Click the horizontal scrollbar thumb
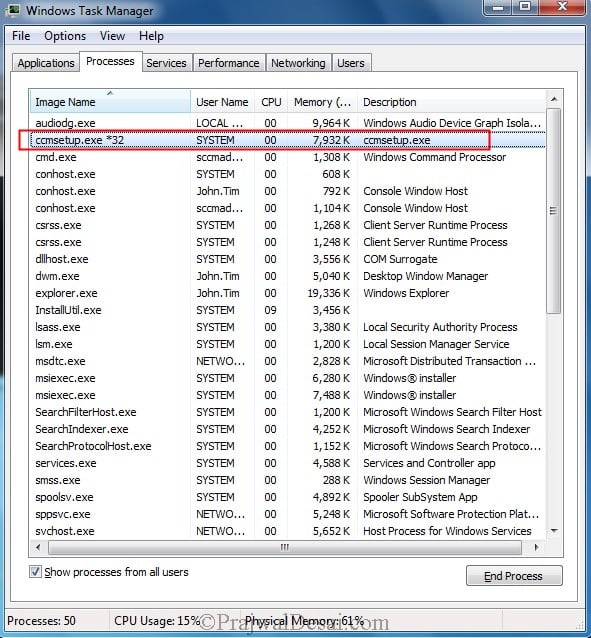This screenshot has width=591, height=638. point(285,547)
